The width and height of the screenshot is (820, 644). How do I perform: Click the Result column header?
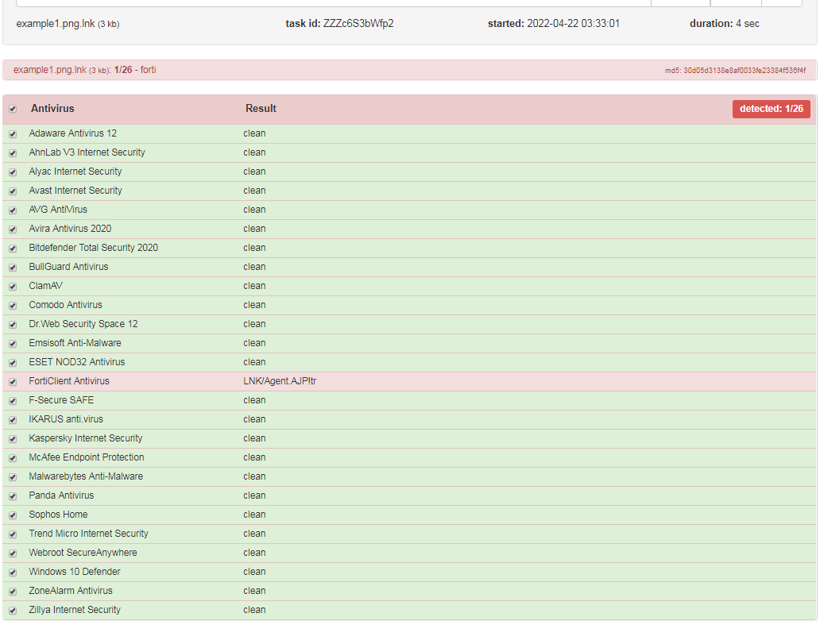point(261,108)
